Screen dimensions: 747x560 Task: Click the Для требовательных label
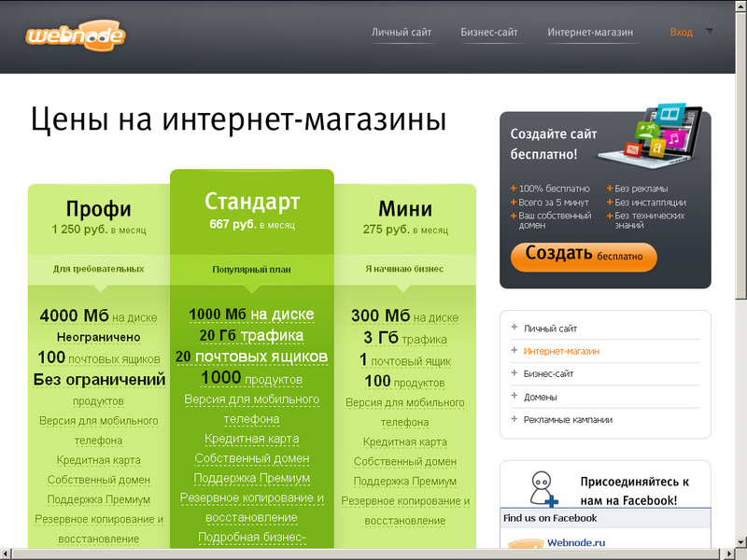pyautogui.click(x=98, y=269)
